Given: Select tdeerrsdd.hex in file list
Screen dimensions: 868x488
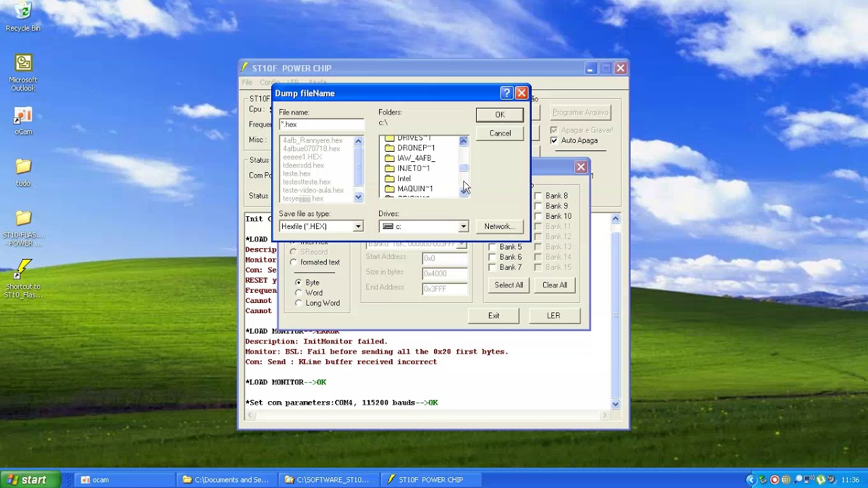Looking at the screenshot, I should (303, 165).
